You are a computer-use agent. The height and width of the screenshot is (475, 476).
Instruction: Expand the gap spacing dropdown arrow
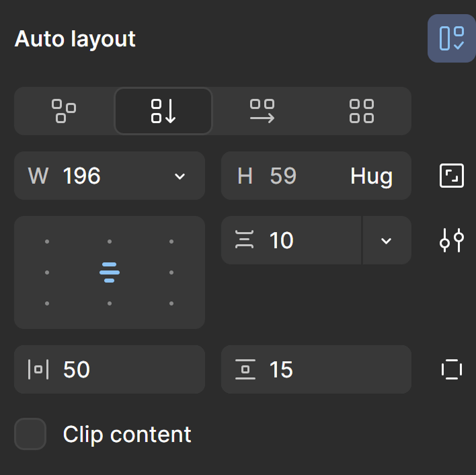[x=387, y=241]
